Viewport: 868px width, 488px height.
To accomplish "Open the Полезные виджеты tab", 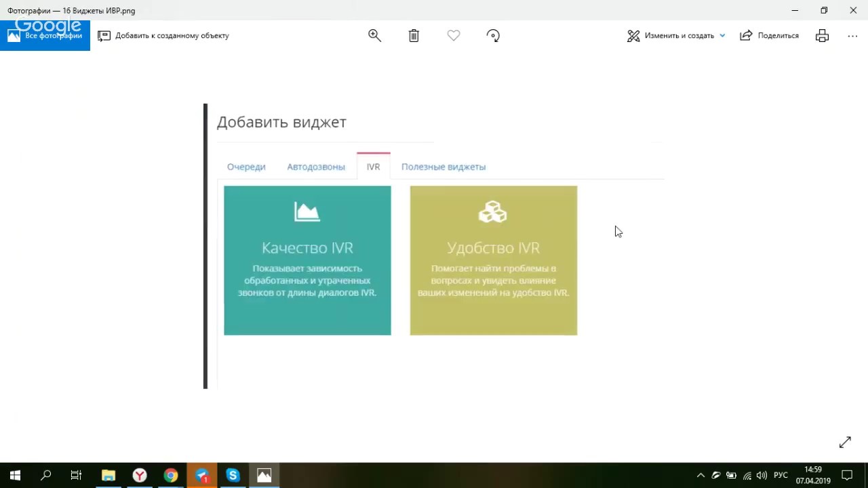I will (443, 167).
